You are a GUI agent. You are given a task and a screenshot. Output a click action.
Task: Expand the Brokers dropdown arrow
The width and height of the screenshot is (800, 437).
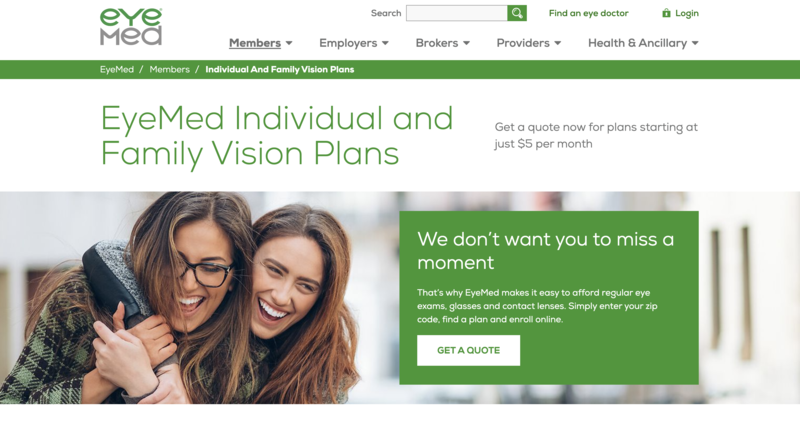466,43
